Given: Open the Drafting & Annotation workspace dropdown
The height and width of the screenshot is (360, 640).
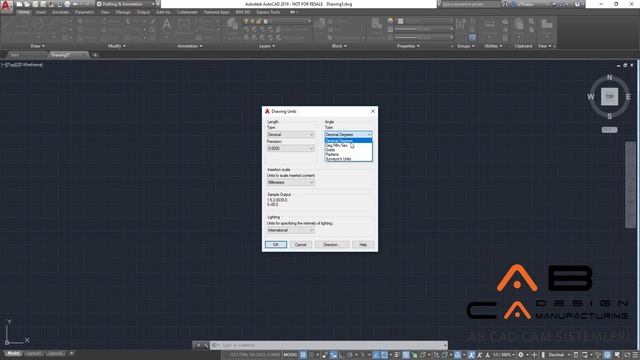Looking at the screenshot, I should click(x=126, y=4).
